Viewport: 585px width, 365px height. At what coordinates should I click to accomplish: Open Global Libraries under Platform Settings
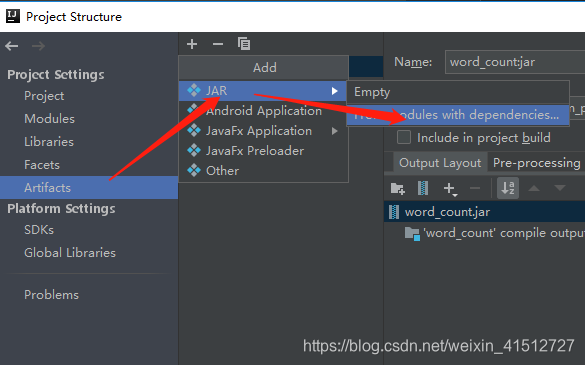tap(70, 253)
